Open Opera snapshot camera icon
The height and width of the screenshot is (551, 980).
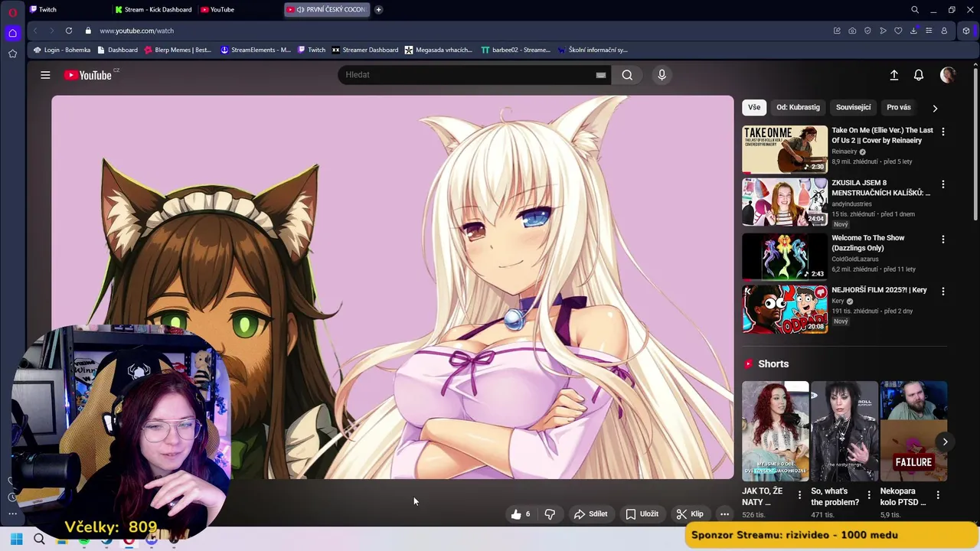(x=852, y=31)
